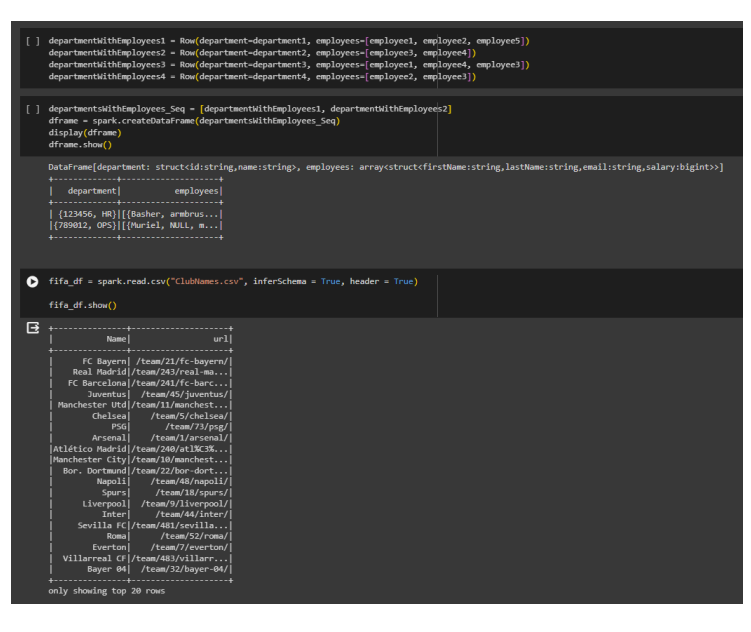Click the display(dframe) line
This screenshot has width=751, height=632.
[85, 133]
